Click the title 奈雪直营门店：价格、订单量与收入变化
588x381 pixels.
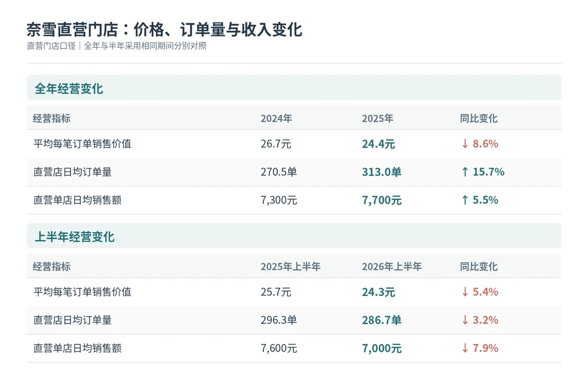click(x=164, y=29)
